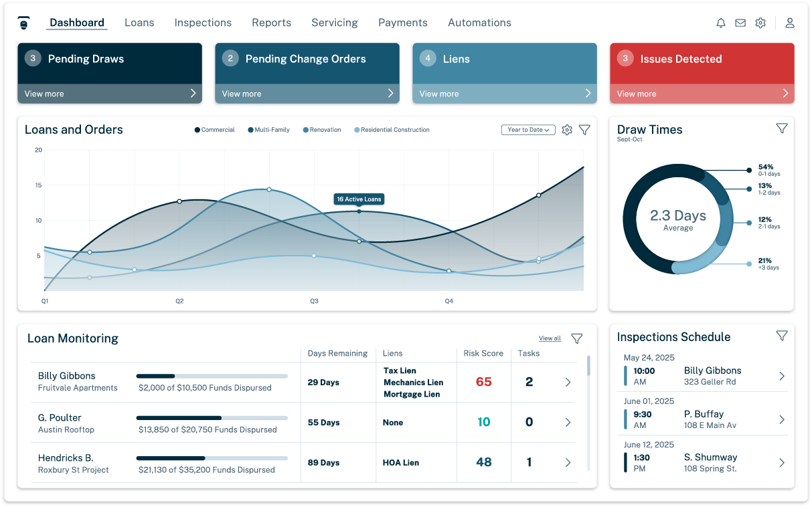The height and width of the screenshot is (507, 812).
Task: Switch to the Inspections tab
Action: coord(203,23)
